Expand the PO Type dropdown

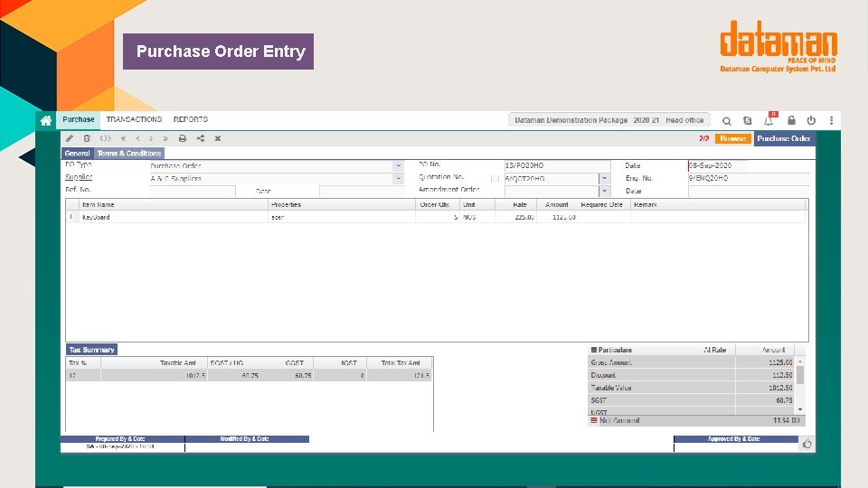click(398, 166)
